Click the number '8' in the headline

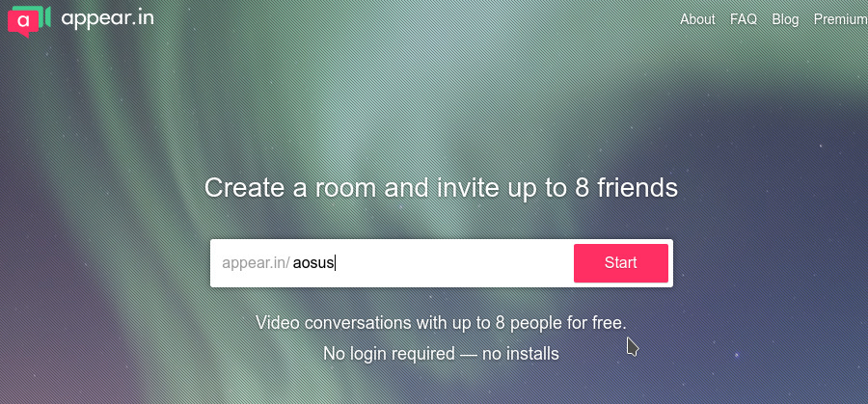click(582, 188)
